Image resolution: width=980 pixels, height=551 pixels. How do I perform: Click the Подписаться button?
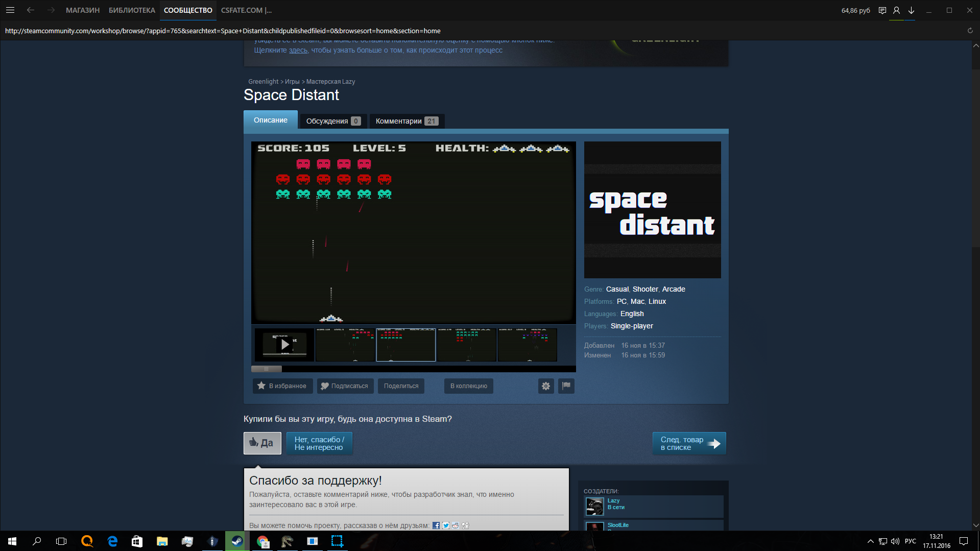coord(345,386)
